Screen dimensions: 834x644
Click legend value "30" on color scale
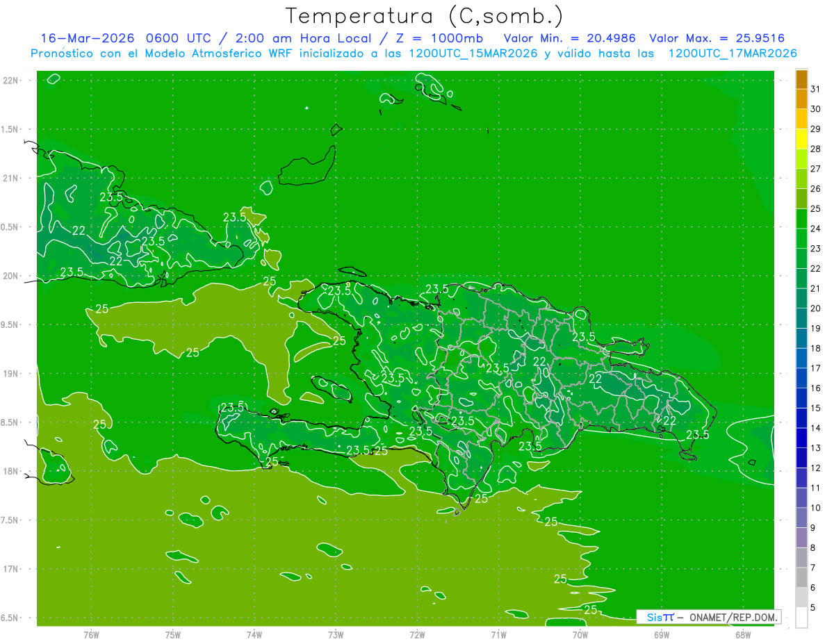(x=816, y=109)
